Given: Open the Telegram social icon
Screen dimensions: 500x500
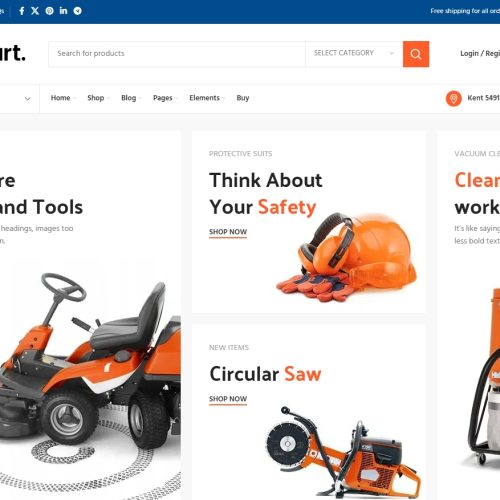Looking at the screenshot, I should coord(77,11).
